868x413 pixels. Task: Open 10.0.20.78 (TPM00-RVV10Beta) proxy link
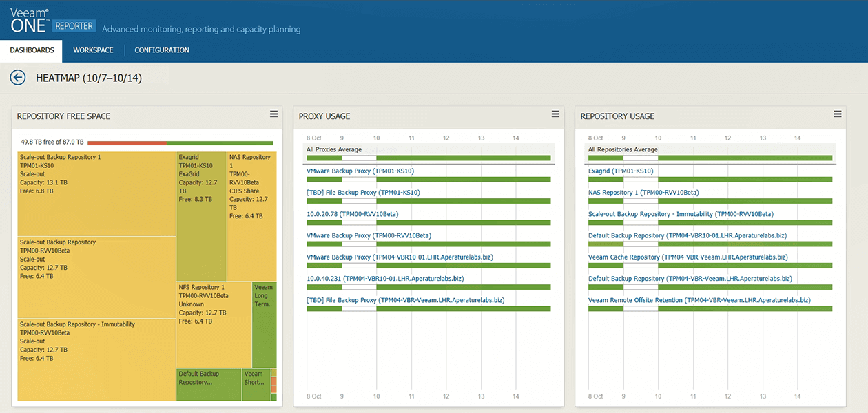[x=352, y=214]
